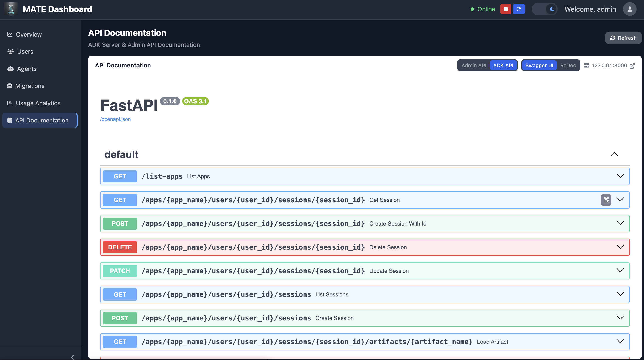Stop the server using the red stop icon
The height and width of the screenshot is (360, 644).
pyautogui.click(x=506, y=9)
